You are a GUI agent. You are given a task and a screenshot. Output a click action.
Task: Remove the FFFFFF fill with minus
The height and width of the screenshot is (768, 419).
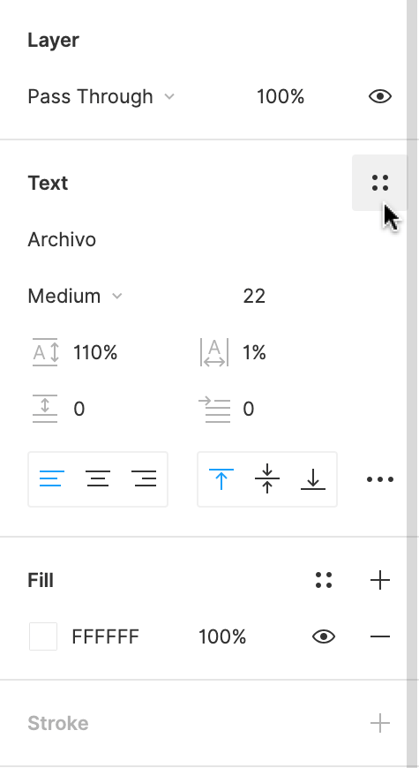(x=380, y=637)
